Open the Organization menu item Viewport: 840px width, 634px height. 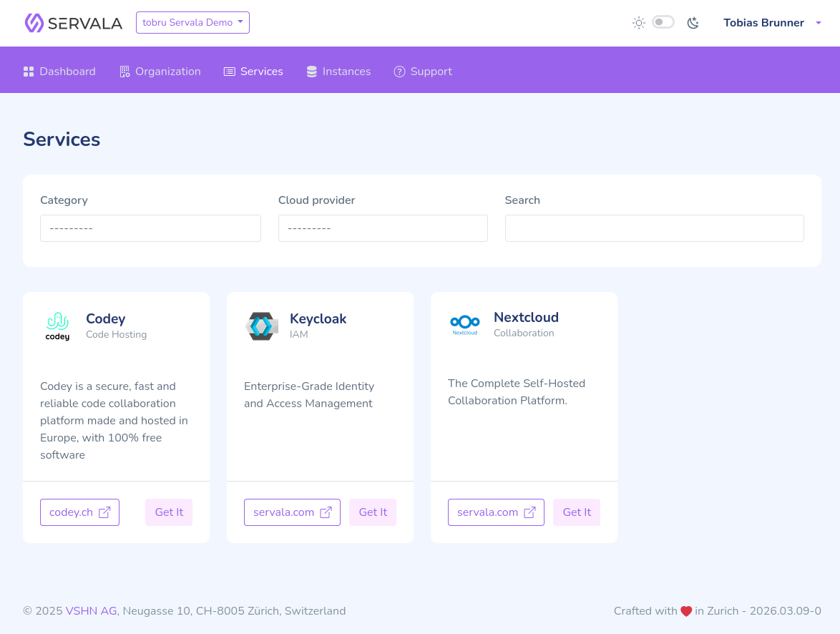(160, 72)
